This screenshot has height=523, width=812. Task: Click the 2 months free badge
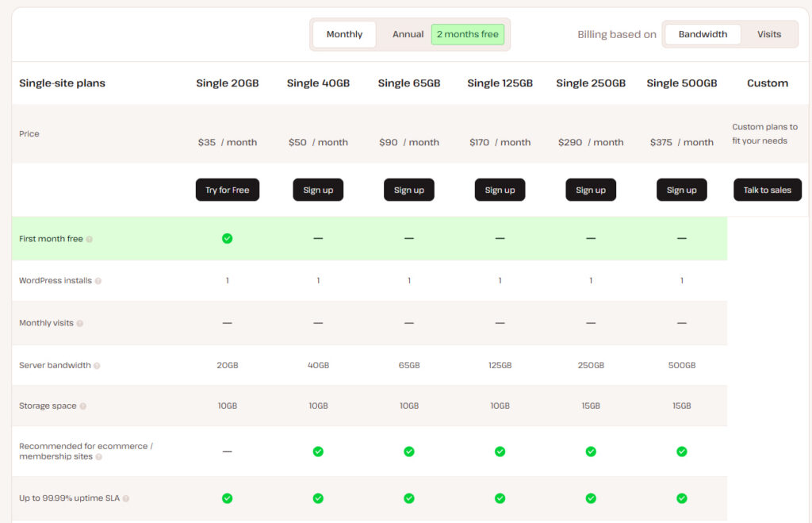tap(468, 34)
